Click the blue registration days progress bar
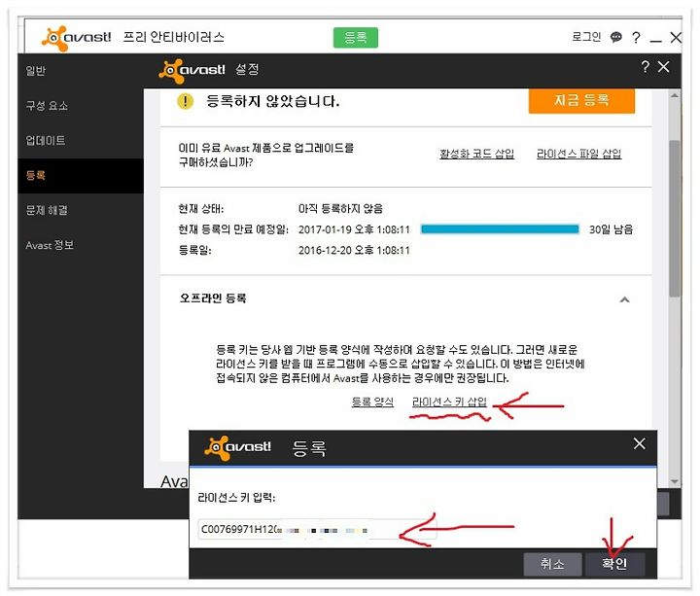700x596 pixels. point(500,229)
